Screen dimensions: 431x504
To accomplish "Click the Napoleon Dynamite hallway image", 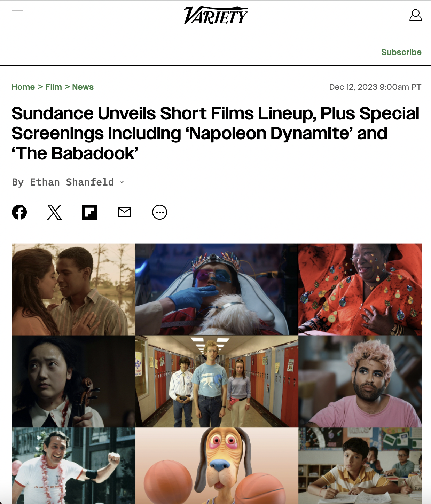I will [217, 381].
